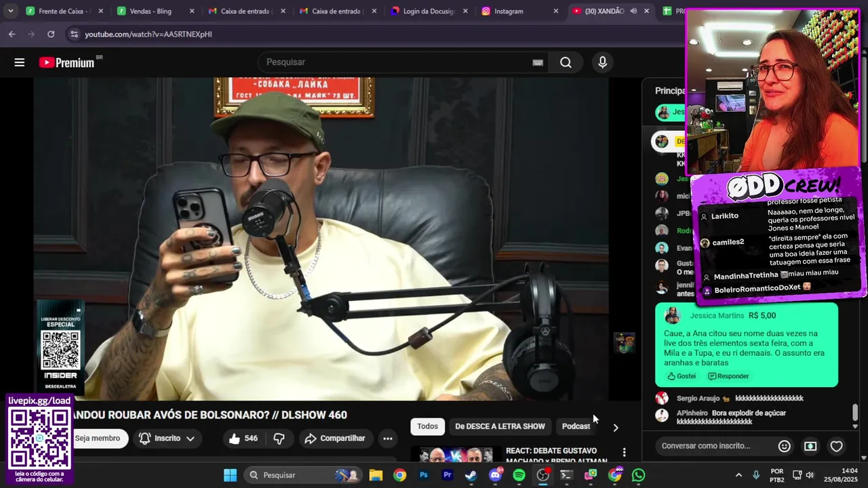Image resolution: width=868 pixels, height=488 pixels.
Task: Select De DESCE A LETRA SHOW chip
Action: point(500,426)
